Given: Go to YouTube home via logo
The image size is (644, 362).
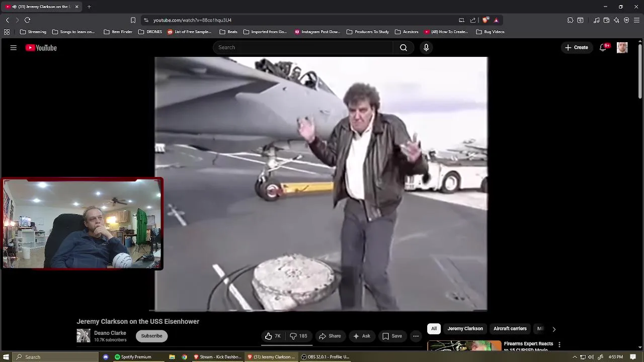Looking at the screenshot, I should [41, 48].
